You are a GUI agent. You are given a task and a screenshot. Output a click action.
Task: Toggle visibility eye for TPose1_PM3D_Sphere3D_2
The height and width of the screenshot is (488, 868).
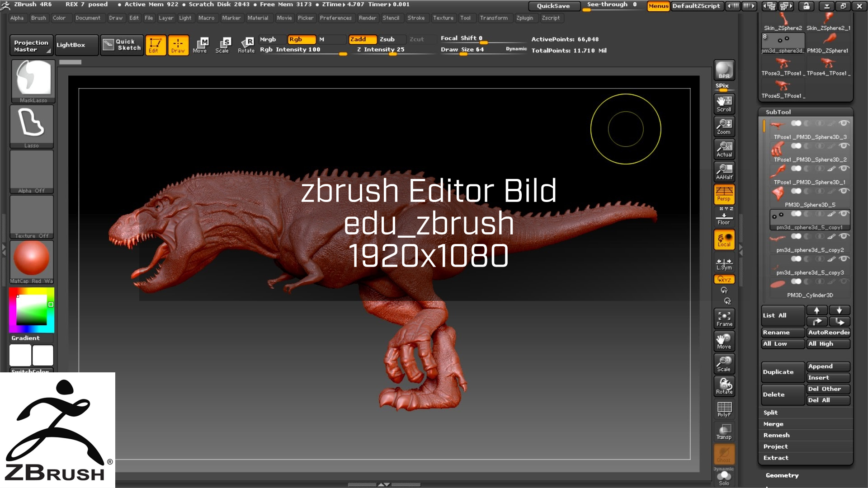[844, 146]
